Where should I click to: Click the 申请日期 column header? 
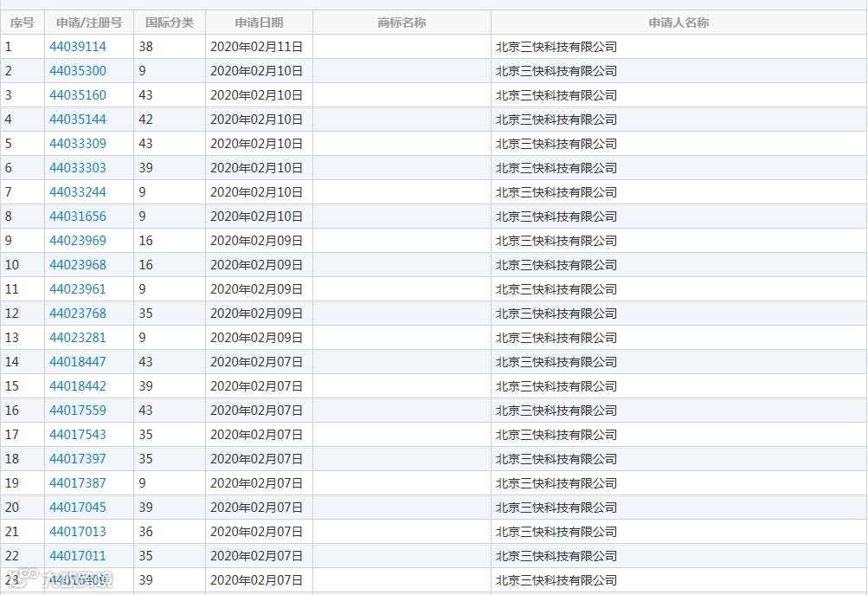pyautogui.click(x=259, y=23)
